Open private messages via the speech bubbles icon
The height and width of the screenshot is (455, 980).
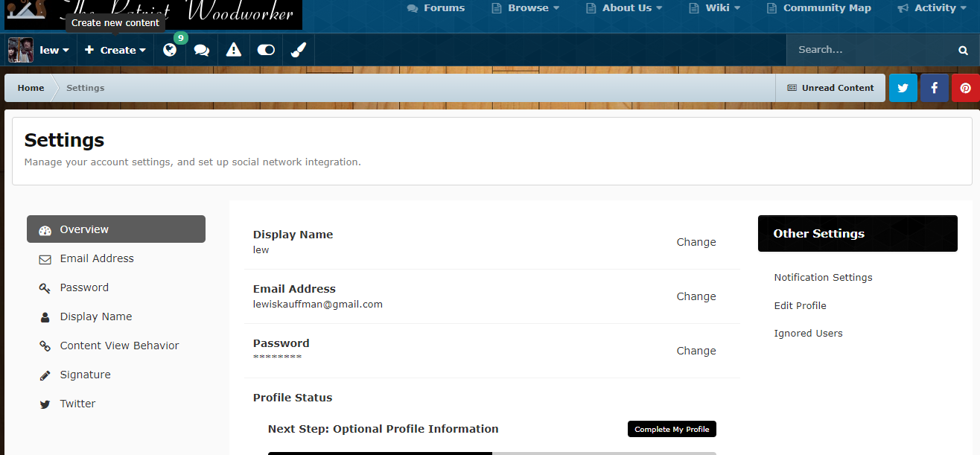[x=201, y=50]
